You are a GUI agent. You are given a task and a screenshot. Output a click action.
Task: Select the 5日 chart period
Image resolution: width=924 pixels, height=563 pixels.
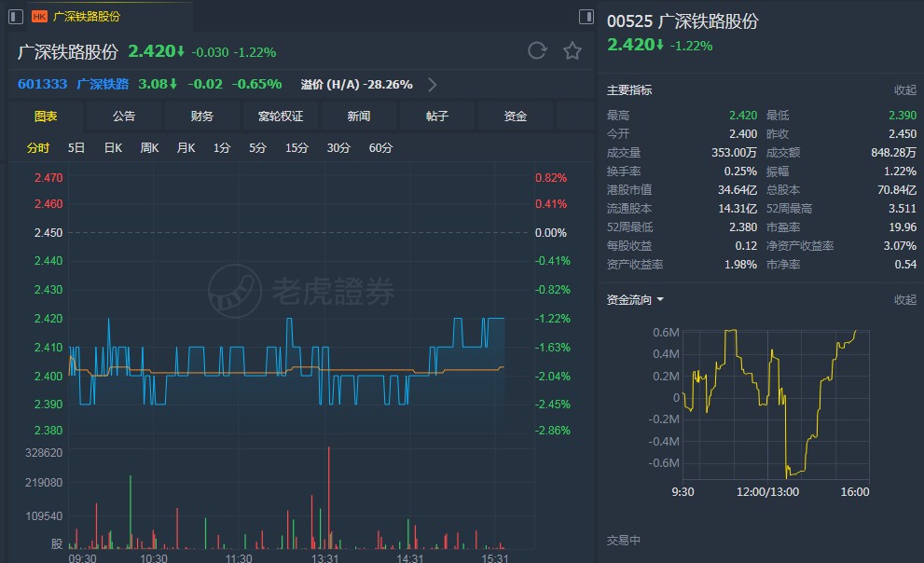coord(76,148)
